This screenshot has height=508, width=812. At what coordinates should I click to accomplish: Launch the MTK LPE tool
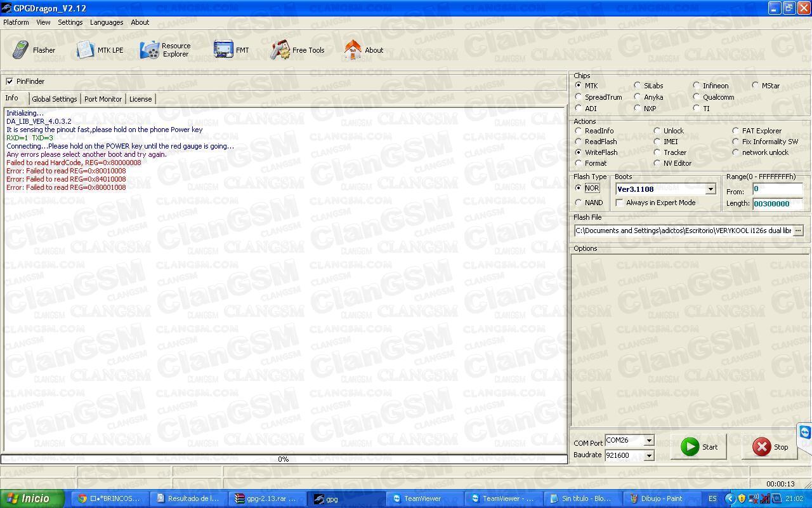[100, 50]
